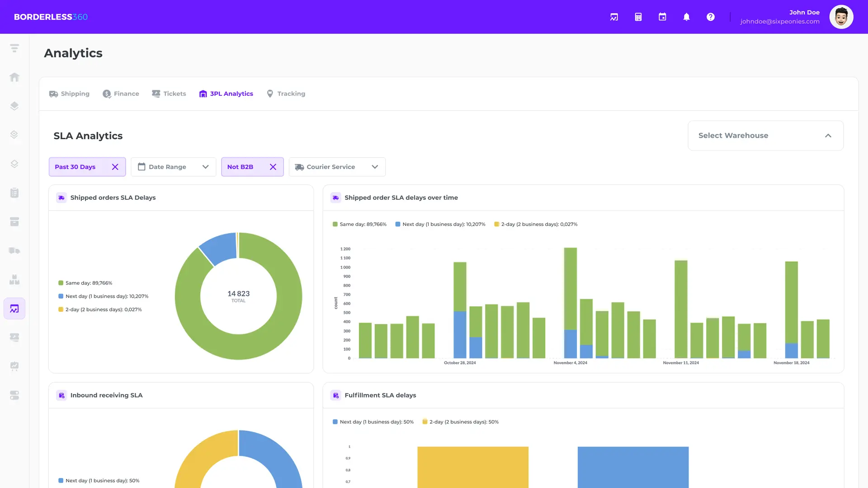Open the Select Warehouse dropdown
868x488 pixels.
click(765, 136)
